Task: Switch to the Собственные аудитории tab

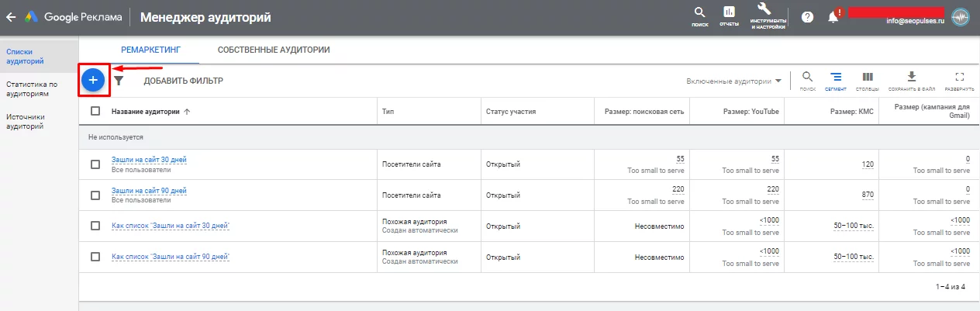Action: tap(274, 50)
